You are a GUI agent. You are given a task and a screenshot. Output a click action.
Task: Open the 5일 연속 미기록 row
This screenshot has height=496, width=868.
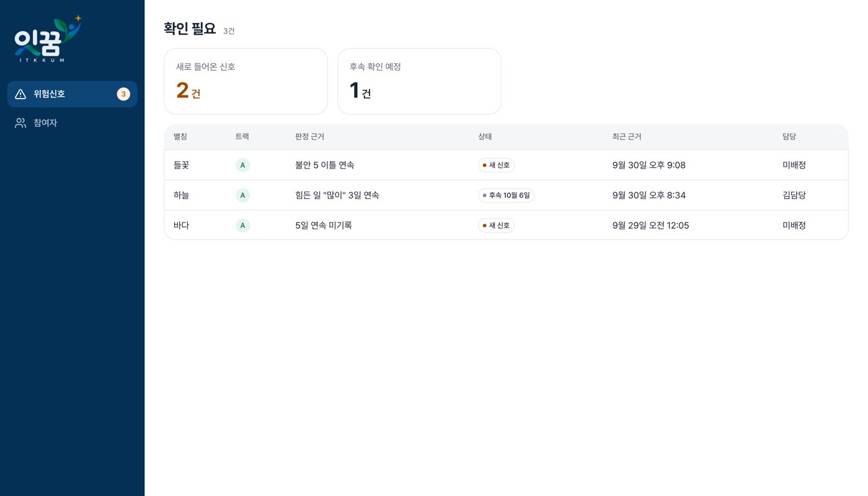point(506,225)
